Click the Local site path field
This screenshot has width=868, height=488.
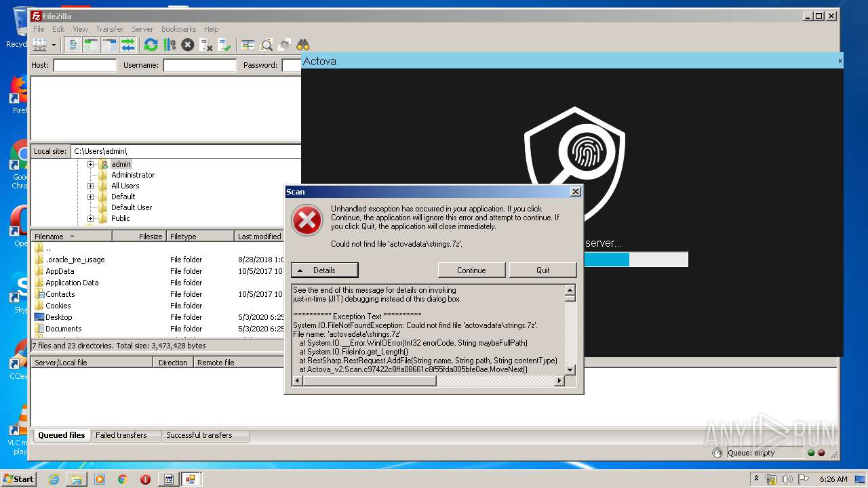click(x=186, y=151)
